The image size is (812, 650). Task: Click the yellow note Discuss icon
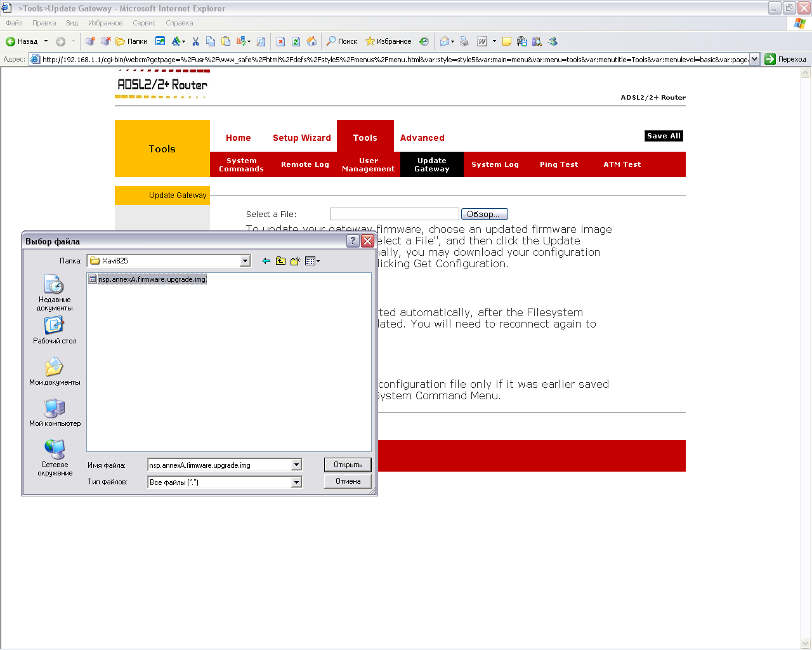[506, 41]
